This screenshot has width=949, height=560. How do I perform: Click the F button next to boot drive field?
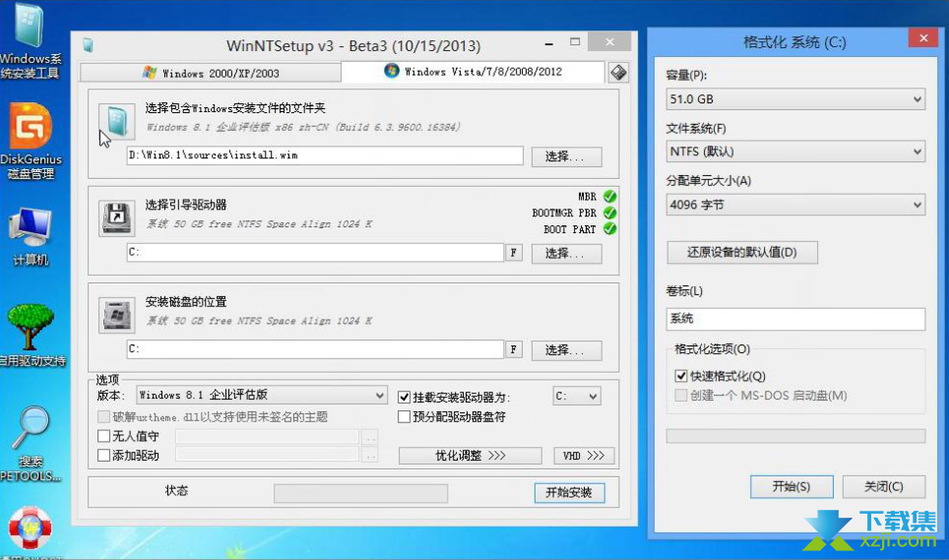513,252
